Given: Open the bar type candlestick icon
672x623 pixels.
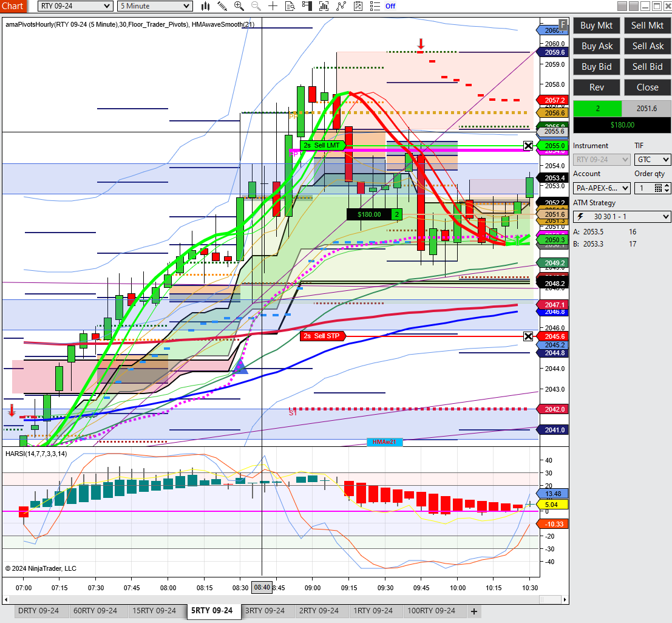Looking at the screenshot, I should tap(206, 6).
